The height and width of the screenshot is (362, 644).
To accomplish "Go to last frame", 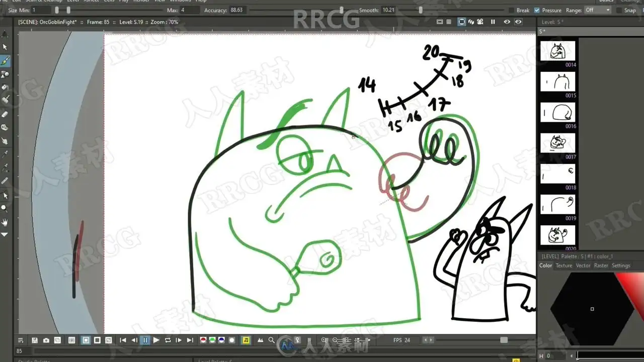I will click(x=190, y=340).
